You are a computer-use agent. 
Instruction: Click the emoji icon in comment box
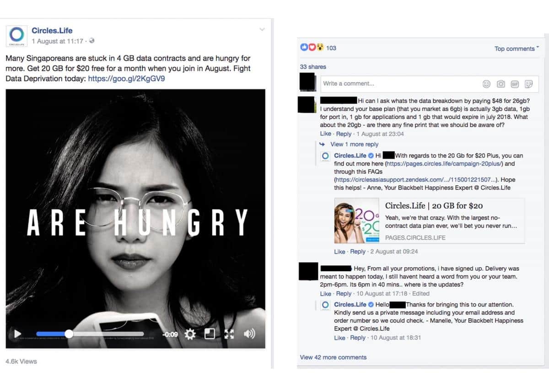pos(486,84)
